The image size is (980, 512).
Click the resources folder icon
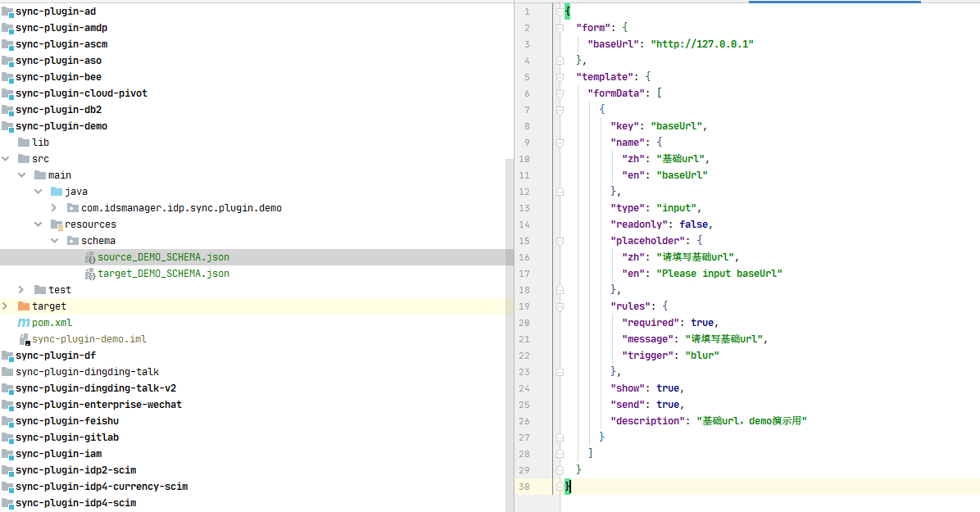coord(57,224)
